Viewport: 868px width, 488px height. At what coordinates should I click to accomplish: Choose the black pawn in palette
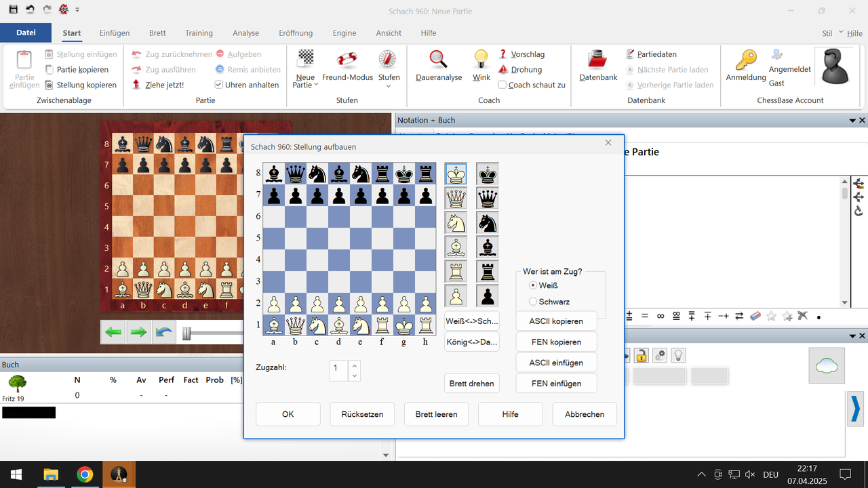coord(488,296)
